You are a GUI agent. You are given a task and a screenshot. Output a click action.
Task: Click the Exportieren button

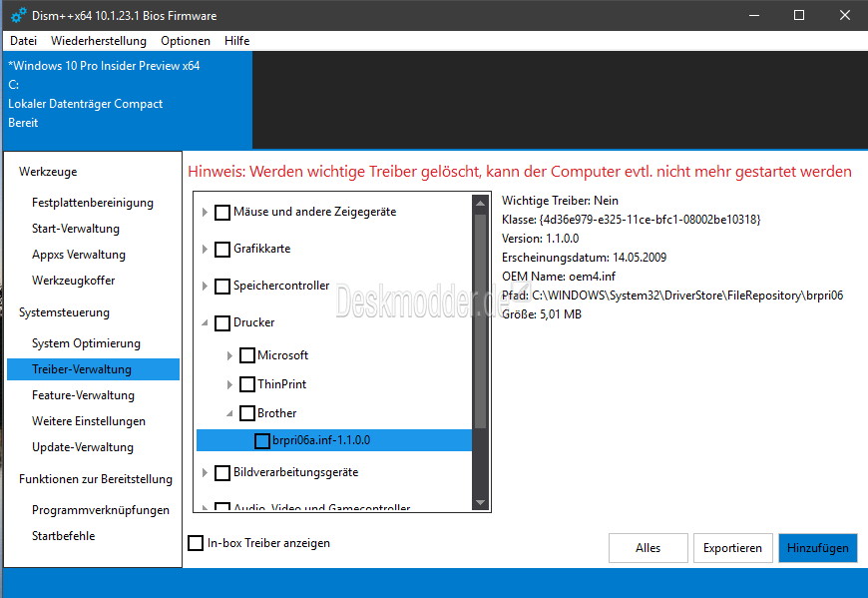[733, 548]
